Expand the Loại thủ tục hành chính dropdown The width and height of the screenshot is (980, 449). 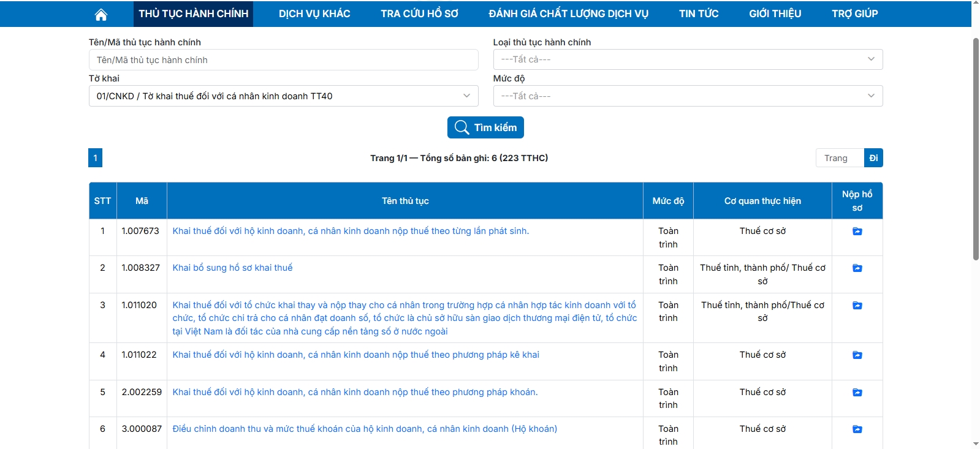(688, 59)
